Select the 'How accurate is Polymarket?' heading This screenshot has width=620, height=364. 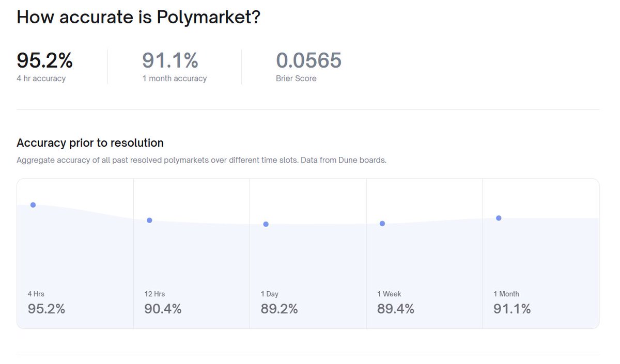138,17
